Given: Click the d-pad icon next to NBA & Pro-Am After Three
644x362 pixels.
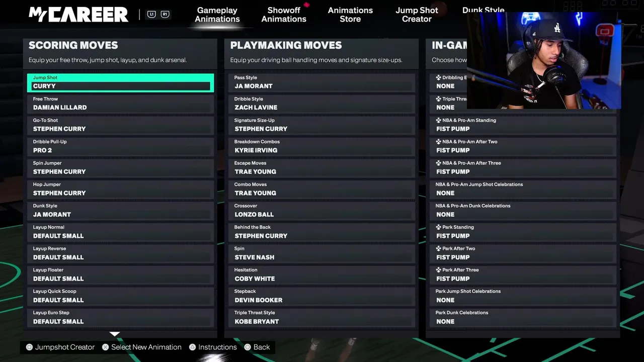Looking at the screenshot, I should [x=438, y=163].
